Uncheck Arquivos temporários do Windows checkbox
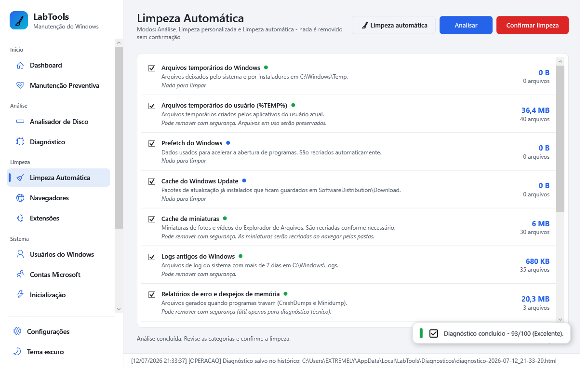588x386 pixels. (x=152, y=68)
